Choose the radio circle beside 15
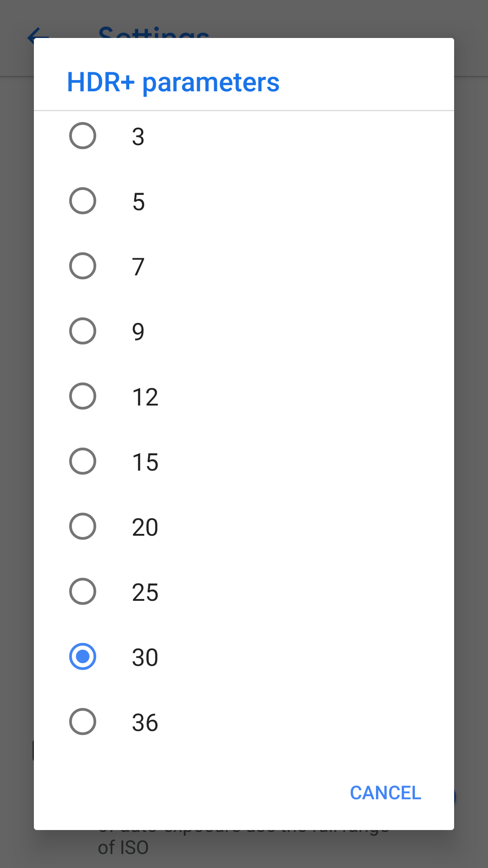488x868 pixels. [x=83, y=461]
